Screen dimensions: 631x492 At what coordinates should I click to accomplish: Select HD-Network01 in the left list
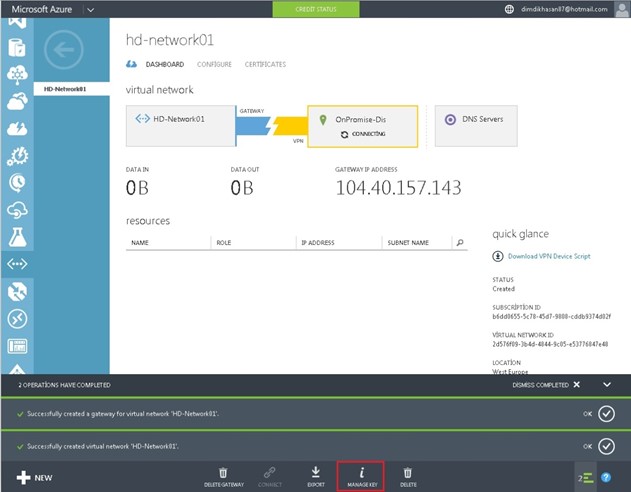71,89
